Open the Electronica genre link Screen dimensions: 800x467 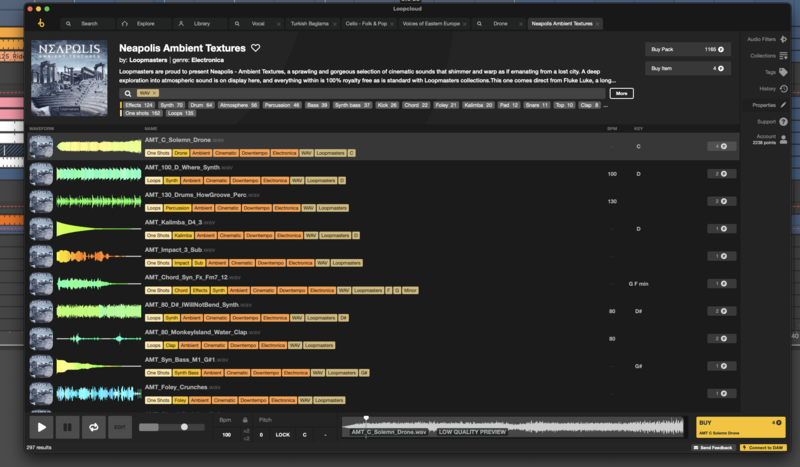pyautogui.click(x=207, y=60)
